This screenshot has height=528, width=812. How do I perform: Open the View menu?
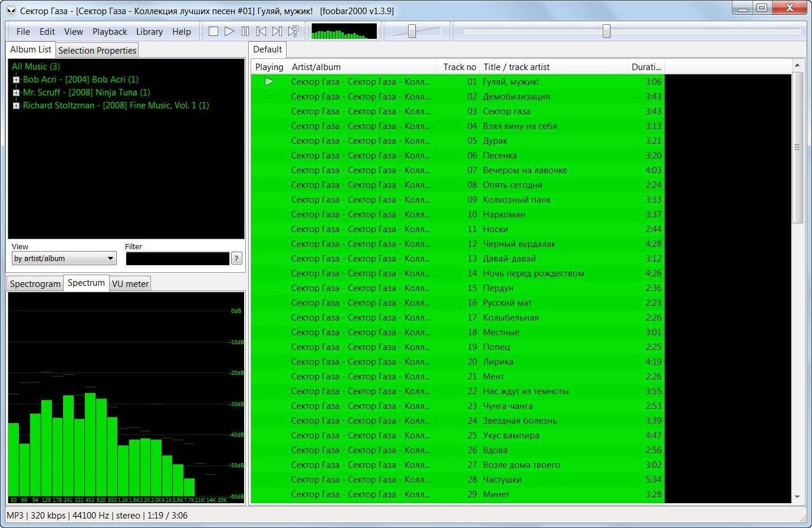click(74, 32)
